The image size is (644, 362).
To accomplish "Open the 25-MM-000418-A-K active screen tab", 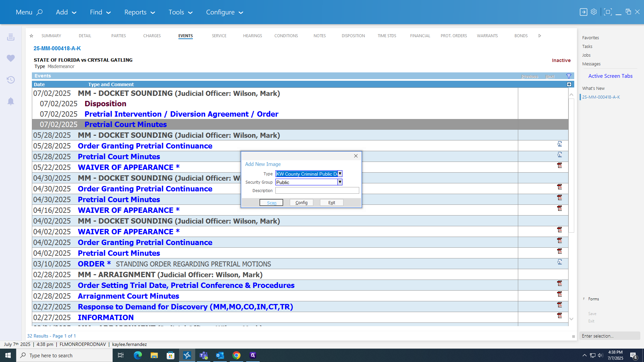I will [601, 97].
